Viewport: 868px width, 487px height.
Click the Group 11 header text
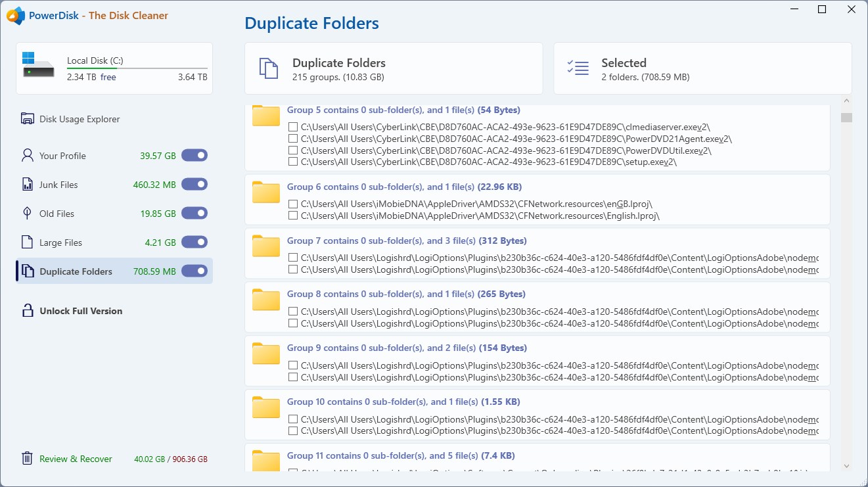401,455
